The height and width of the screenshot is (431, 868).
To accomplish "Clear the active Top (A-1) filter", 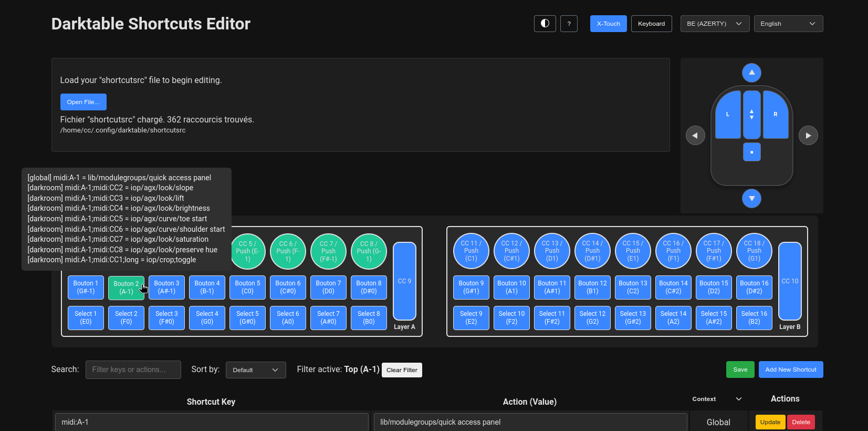I will coord(402,370).
